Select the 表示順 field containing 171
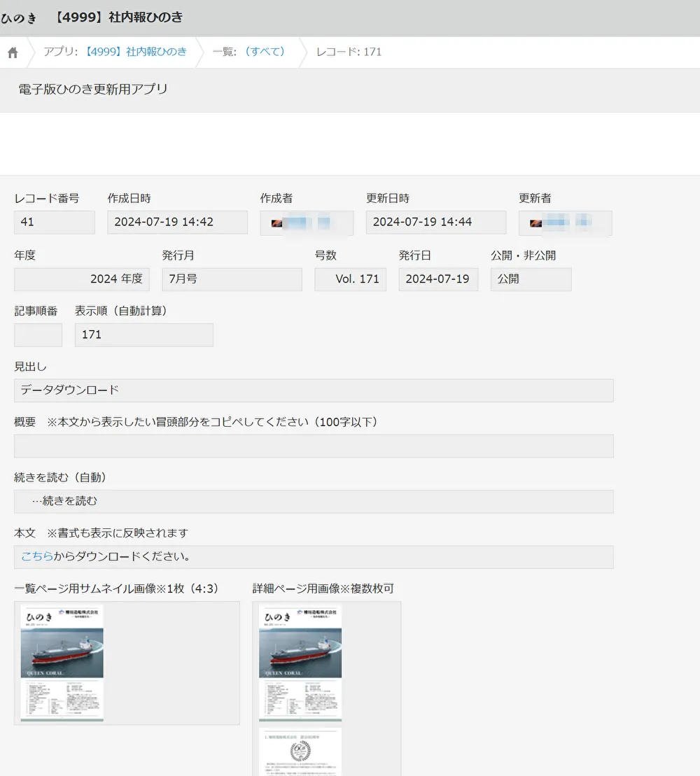 [x=143, y=334]
